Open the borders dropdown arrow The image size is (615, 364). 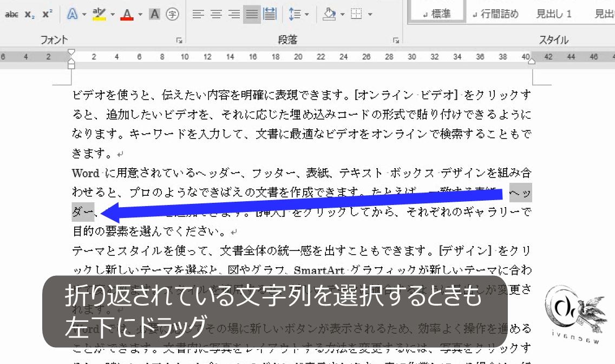tap(370, 15)
